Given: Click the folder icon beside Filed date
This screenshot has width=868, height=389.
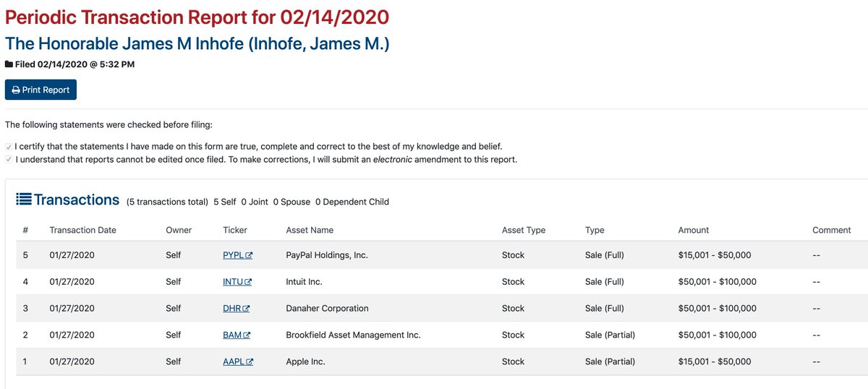Looking at the screenshot, I should (9, 64).
